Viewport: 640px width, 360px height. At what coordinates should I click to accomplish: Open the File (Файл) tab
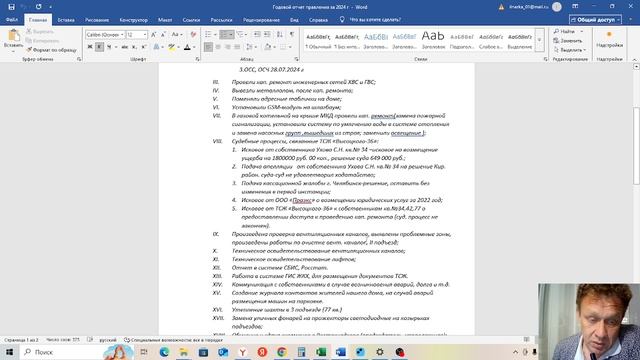pos(12,20)
